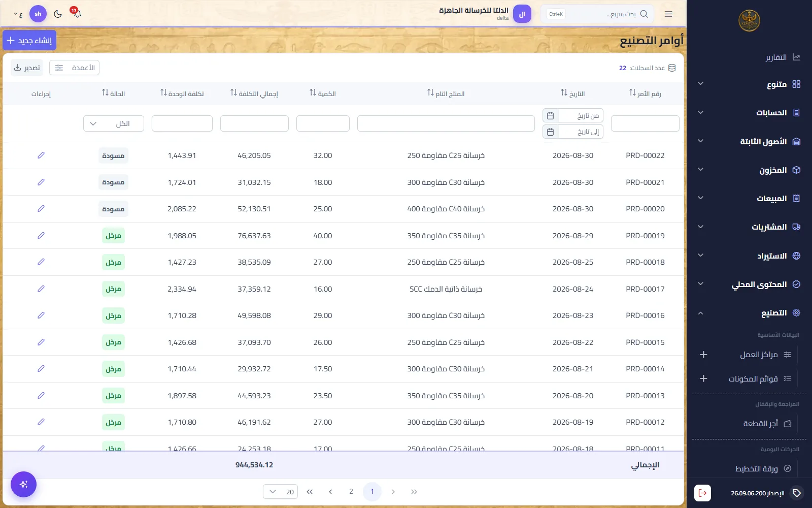Expand متنوع sidebar section
Viewport: 812px width, 508px height.
[749, 84]
